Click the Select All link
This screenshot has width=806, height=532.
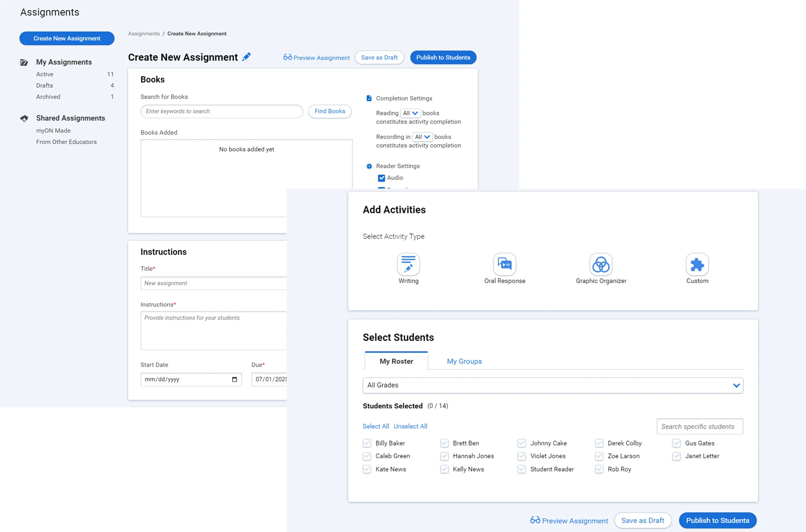(376, 426)
